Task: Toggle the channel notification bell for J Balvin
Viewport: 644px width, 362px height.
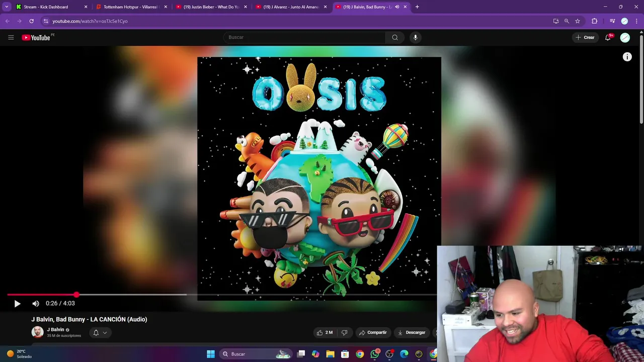Action: tap(96, 332)
